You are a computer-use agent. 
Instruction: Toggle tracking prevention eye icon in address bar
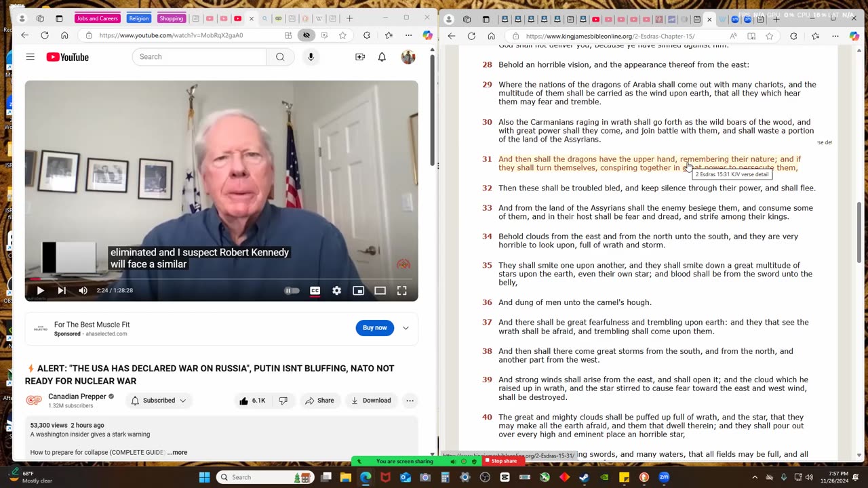(x=307, y=35)
